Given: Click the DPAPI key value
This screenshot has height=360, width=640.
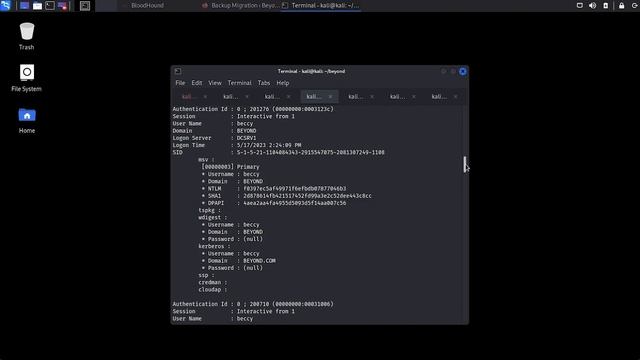Looking at the screenshot, I should click(295, 203).
